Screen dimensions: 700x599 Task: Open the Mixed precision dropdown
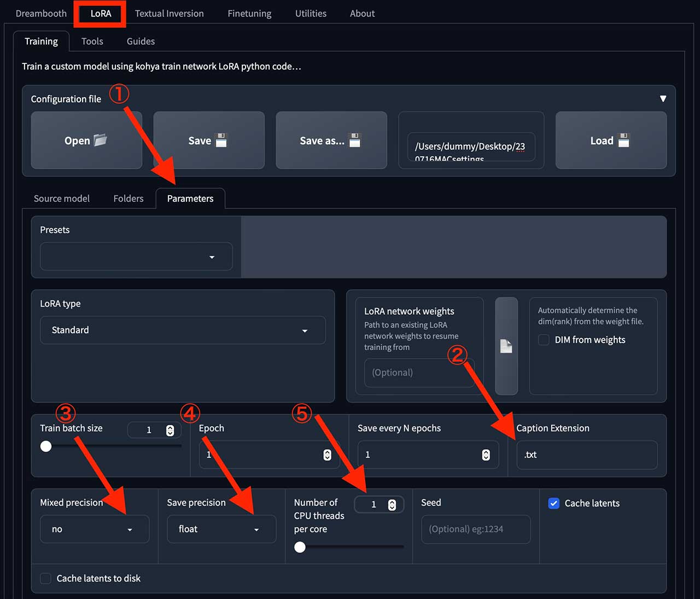(x=95, y=529)
